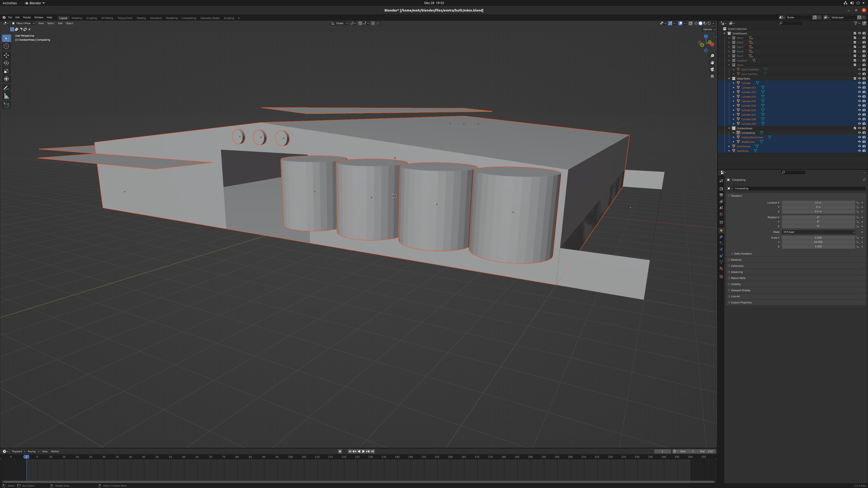
Task: Select the Measure ruler tool
Action: click(x=6, y=96)
